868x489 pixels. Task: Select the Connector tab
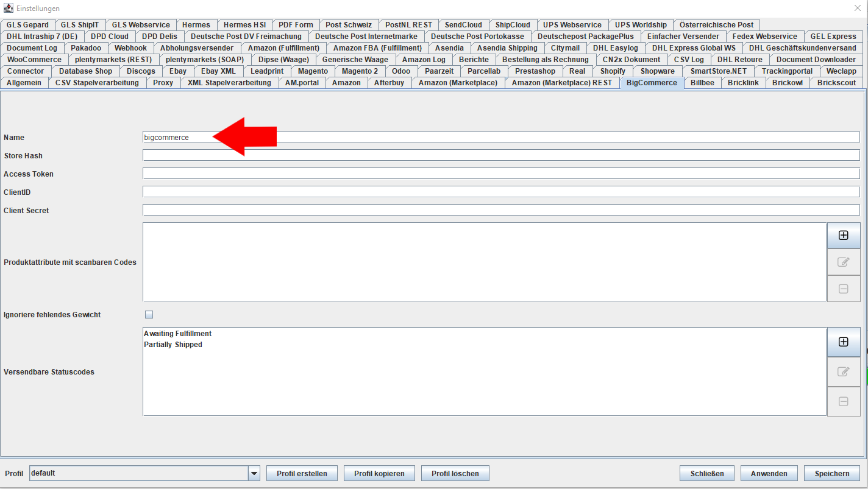(26, 71)
